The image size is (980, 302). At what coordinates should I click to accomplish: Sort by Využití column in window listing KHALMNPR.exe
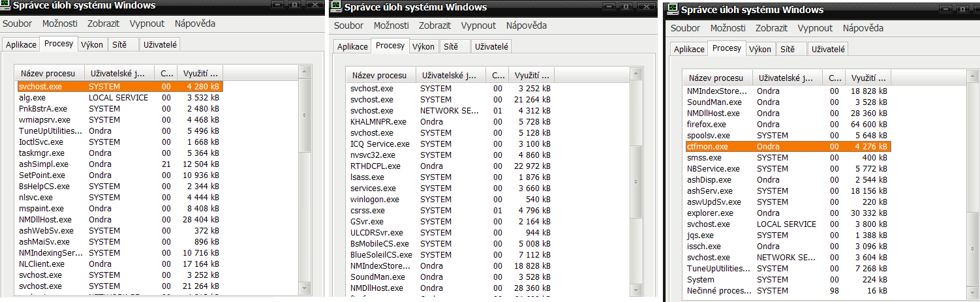pyautogui.click(x=530, y=75)
